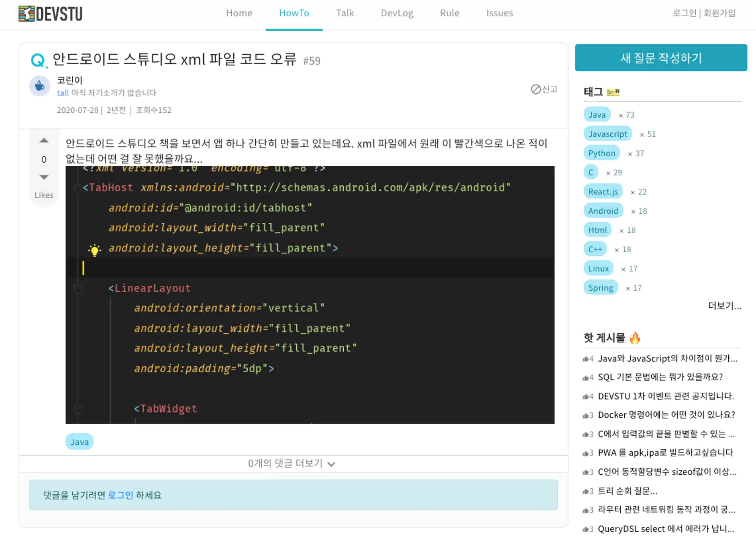The height and width of the screenshot is (546, 756).
Task: Click the fire icon beside 핫 게시물
Action: tap(635, 337)
